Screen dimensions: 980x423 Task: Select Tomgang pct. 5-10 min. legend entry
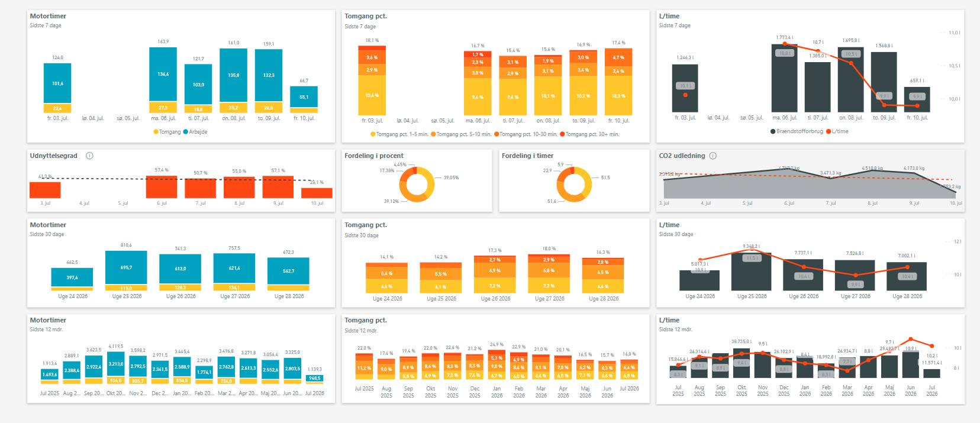pos(461,134)
